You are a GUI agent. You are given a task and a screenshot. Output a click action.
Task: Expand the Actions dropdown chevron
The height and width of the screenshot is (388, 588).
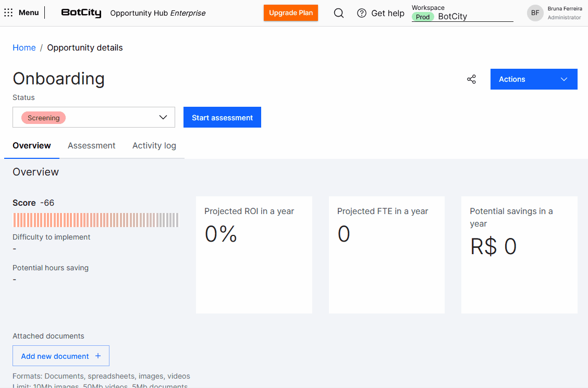tap(563, 79)
